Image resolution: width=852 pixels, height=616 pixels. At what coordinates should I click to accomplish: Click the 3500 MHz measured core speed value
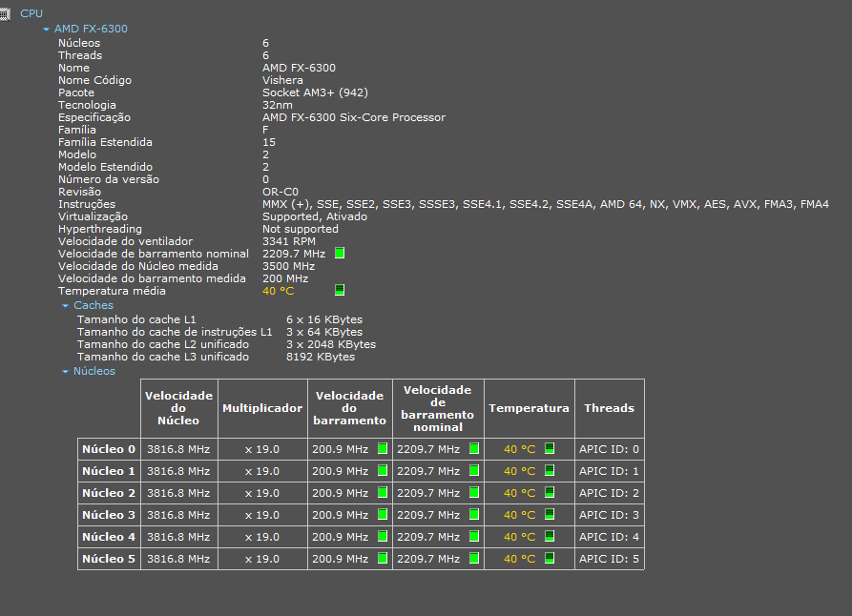(288, 267)
